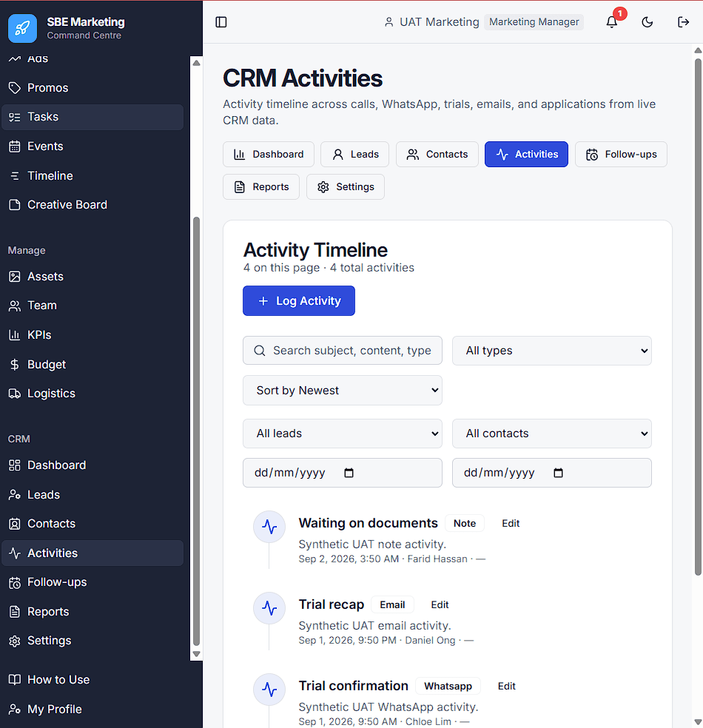The width and height of the screenshot is (703, 728).
Task: Open the All contacts dropdown
Action: point(552,434)
